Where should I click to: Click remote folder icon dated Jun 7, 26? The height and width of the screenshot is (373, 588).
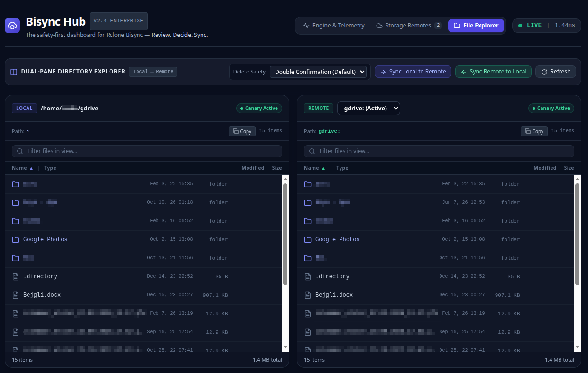(308, 202)
